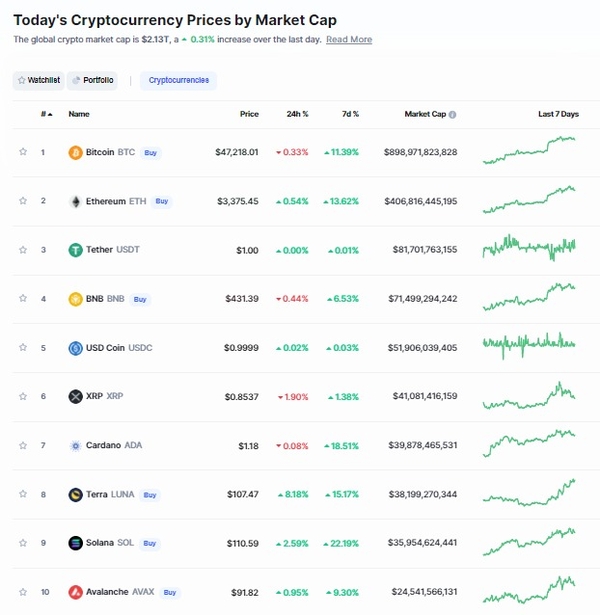
Task: Click the Read More link
Action: coord(349,40)
